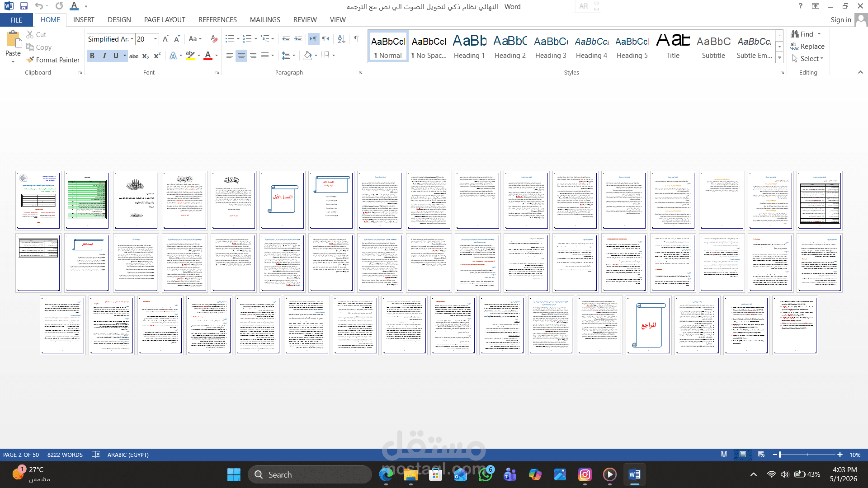This screenshot has width=868, height=488.
Task: Click the proofing errors status icon
Action: (x=95, y=455)
